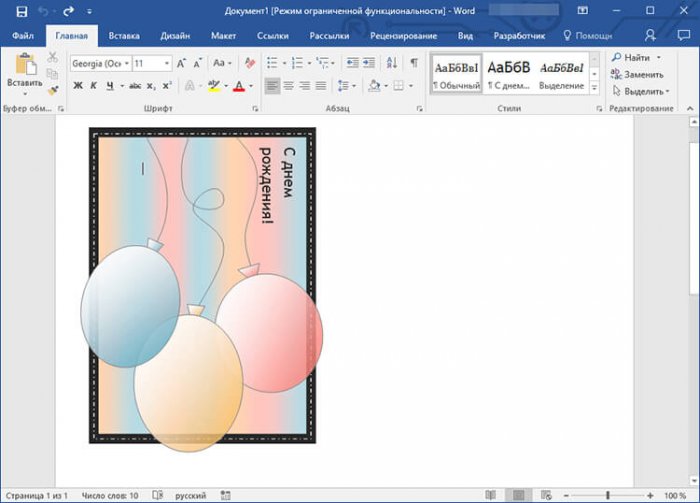Screen dimensions: 700x503
Task: Open the font size dropdown
Action: coord(168,63)
